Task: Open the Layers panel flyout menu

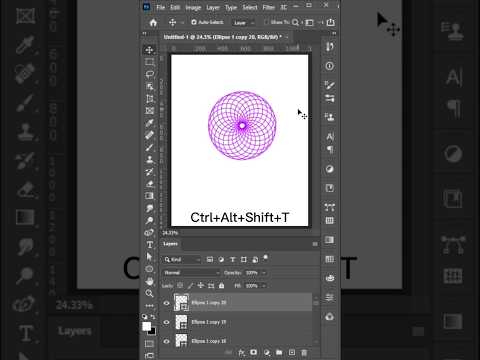Action: (x=315, y=244)
